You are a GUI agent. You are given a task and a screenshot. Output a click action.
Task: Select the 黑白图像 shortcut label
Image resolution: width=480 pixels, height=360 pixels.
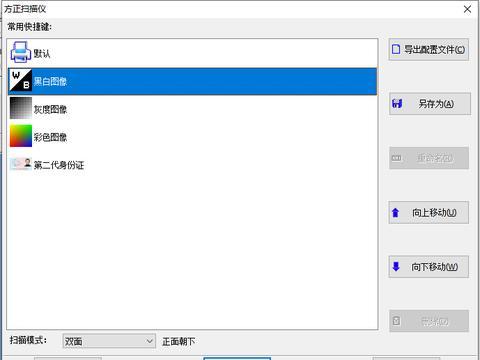[x=50, y=81]
